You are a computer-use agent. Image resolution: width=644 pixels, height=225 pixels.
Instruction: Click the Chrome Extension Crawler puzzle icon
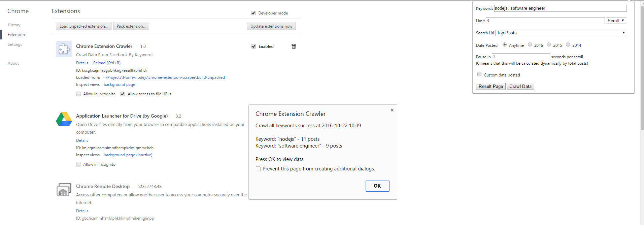pos(64,49)
